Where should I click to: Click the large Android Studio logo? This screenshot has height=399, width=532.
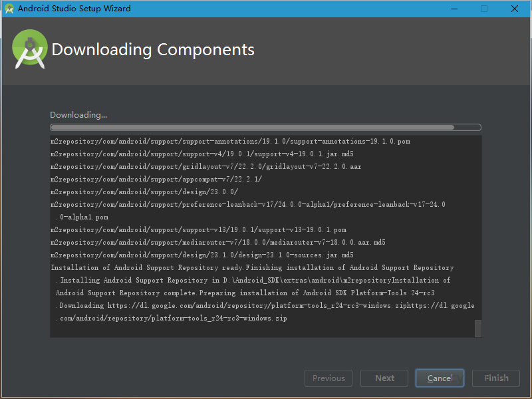click(30, 49)
